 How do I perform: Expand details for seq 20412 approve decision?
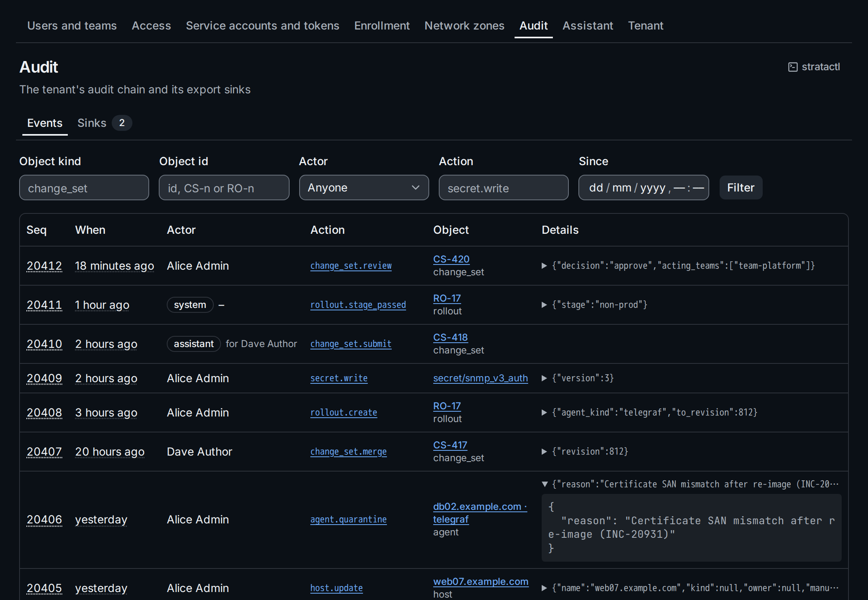[544, 266]
